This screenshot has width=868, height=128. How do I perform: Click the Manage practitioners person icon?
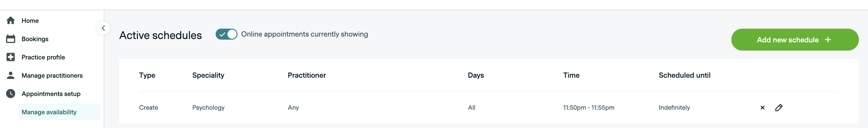[10, 75]
